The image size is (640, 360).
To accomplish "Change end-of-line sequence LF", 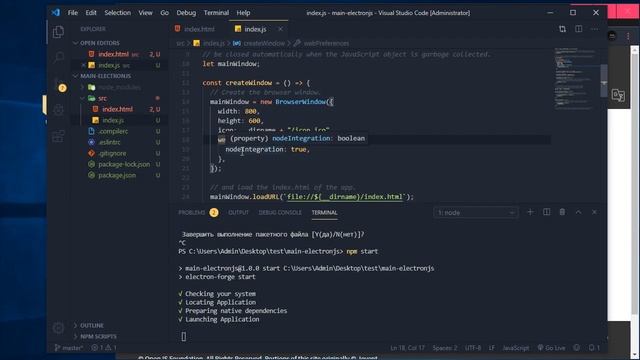I will point(492,348).
